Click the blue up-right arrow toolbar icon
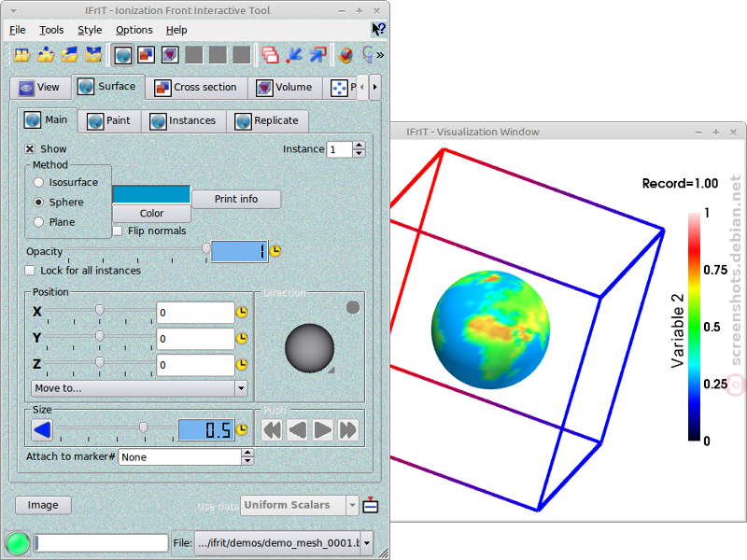 pyautogui.click(x=317, y=55)
